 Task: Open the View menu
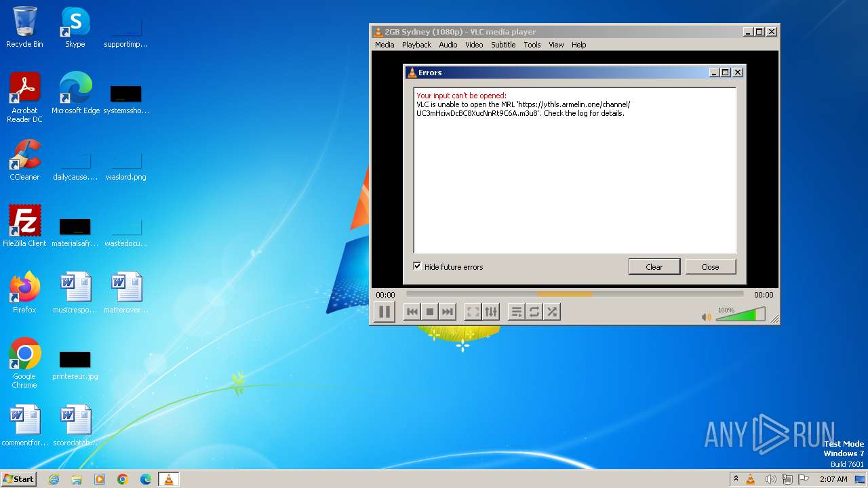[556, 45]
